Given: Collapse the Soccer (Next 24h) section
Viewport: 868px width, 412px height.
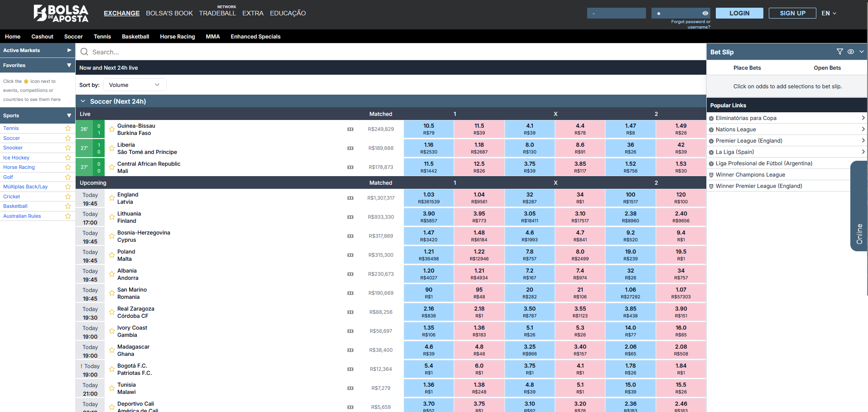Looking at the screenshot, I should click(x=83, y=101).
